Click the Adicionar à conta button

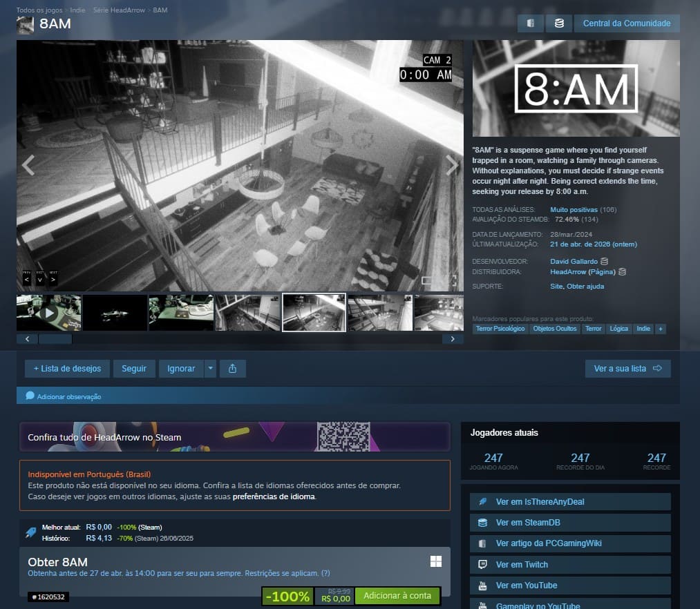pos(397,596)
